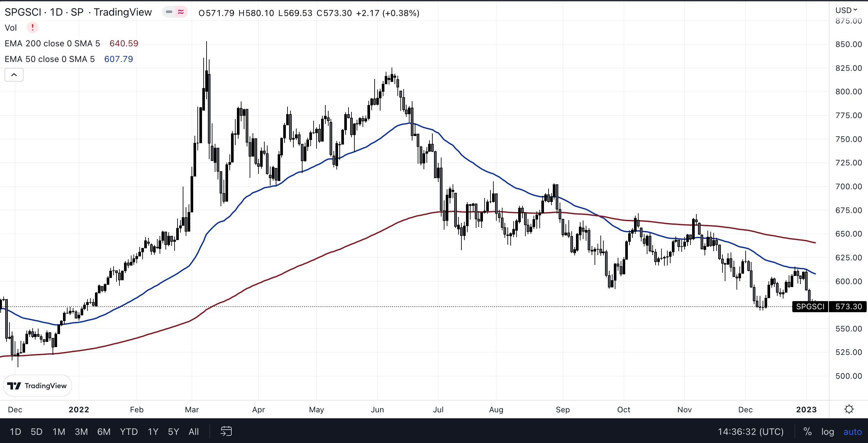This screenshot has height=443, width=868.
Task: Open chart settings gear icon
Action: pos(849,409)
